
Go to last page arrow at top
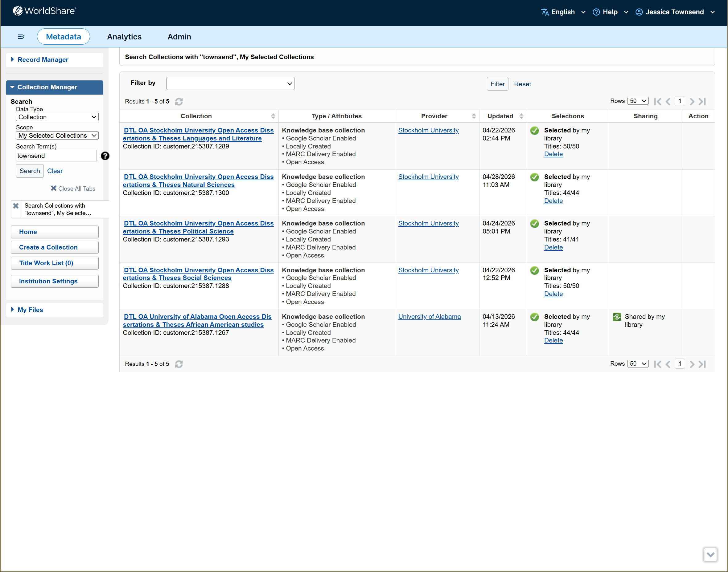coord(702,101)
